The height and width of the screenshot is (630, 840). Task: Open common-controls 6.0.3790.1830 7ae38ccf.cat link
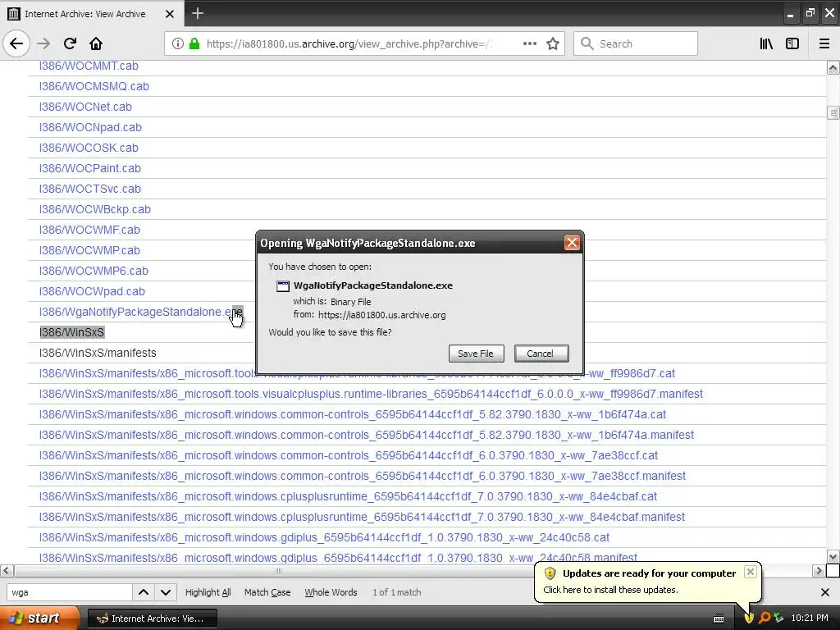click(348, 455)
